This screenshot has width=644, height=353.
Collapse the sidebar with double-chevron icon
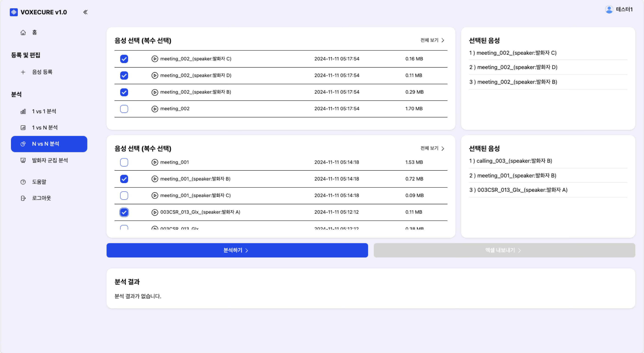tap(85, 12)
